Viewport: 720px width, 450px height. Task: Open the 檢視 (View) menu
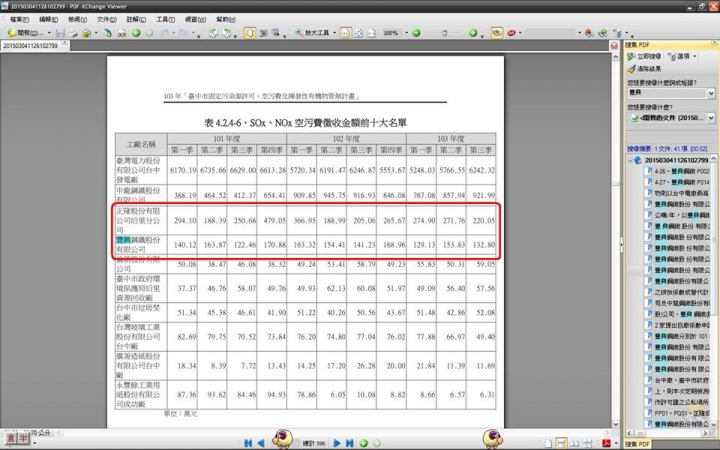(x=77, y=19)
